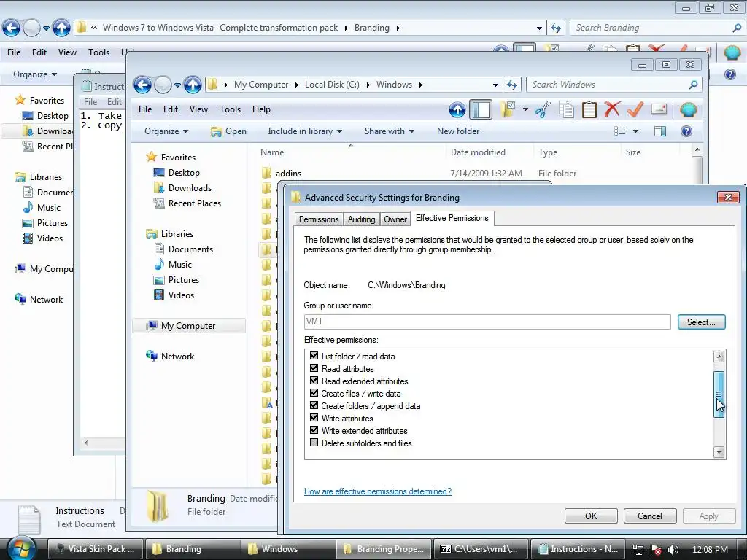Click orange checkmark Properties icon in toolbar
Image resolution: width=747 pixels, height=560 pixels.
pos(635,109)
